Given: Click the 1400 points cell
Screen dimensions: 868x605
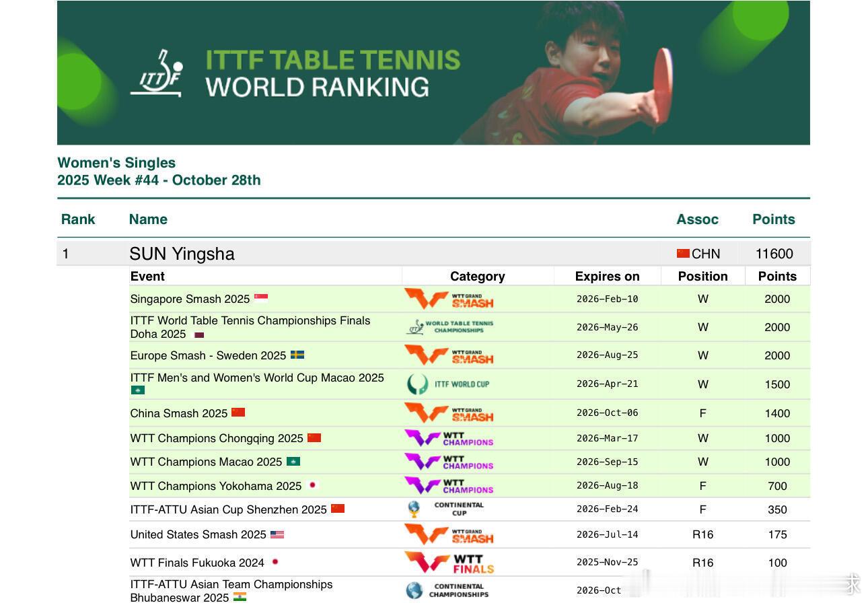Looking at the screenshot, I should [777, 413].
